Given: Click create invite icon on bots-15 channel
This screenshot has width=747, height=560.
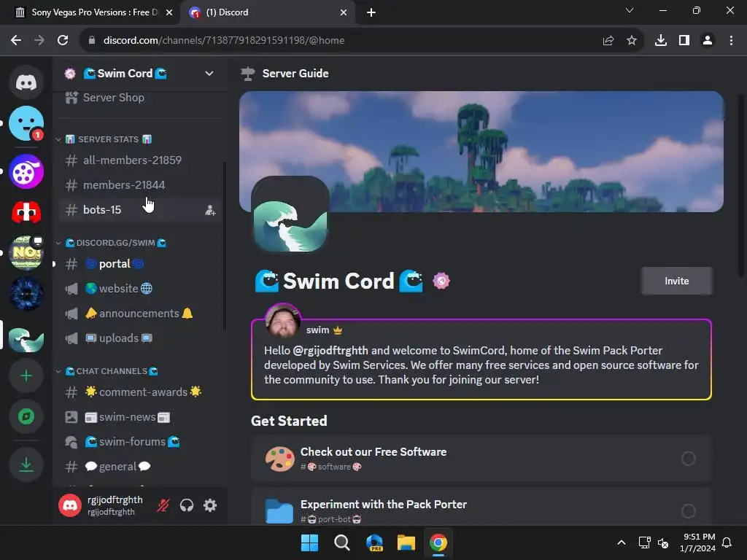Looking at the screenshot, I should coord(210,210).
